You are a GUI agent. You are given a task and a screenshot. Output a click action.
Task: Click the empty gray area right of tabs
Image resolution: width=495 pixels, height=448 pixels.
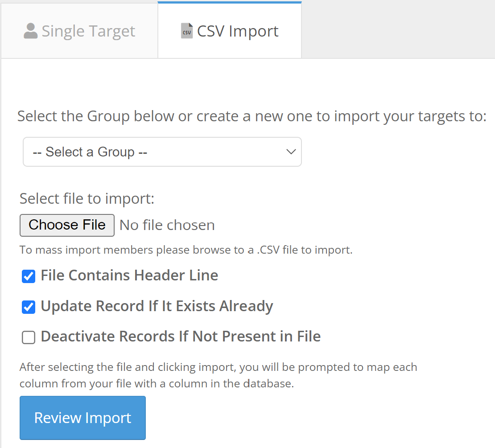click(397, 29)
